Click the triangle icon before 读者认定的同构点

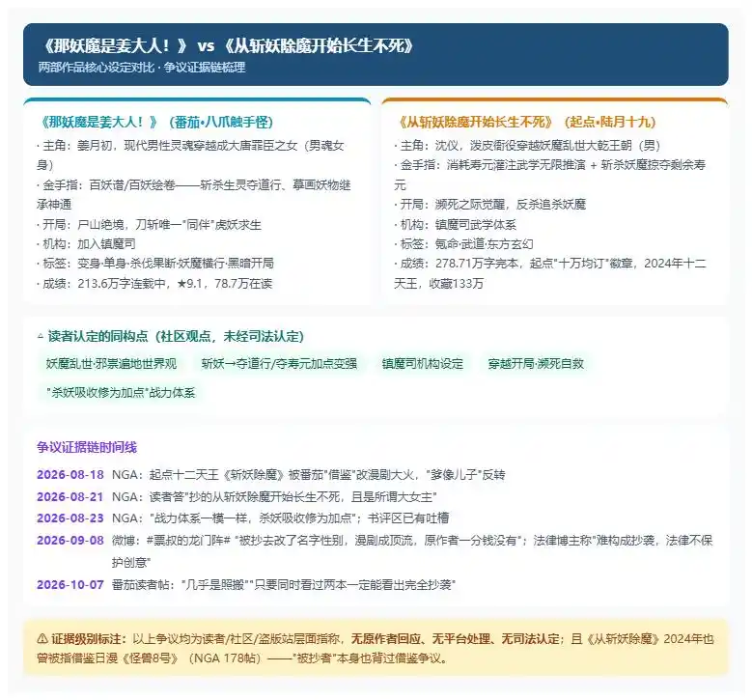[x=41, y=336]
